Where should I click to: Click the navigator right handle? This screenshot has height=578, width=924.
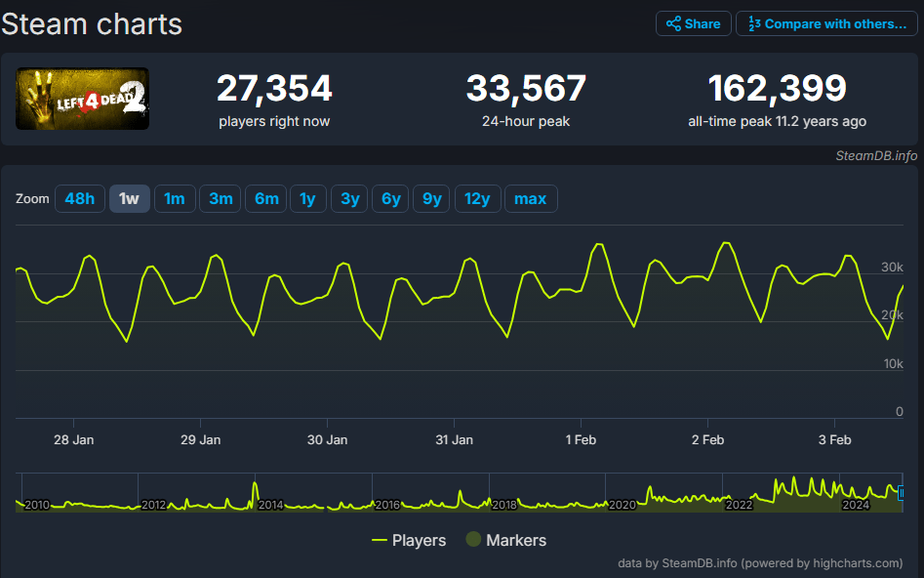(901, 492)
